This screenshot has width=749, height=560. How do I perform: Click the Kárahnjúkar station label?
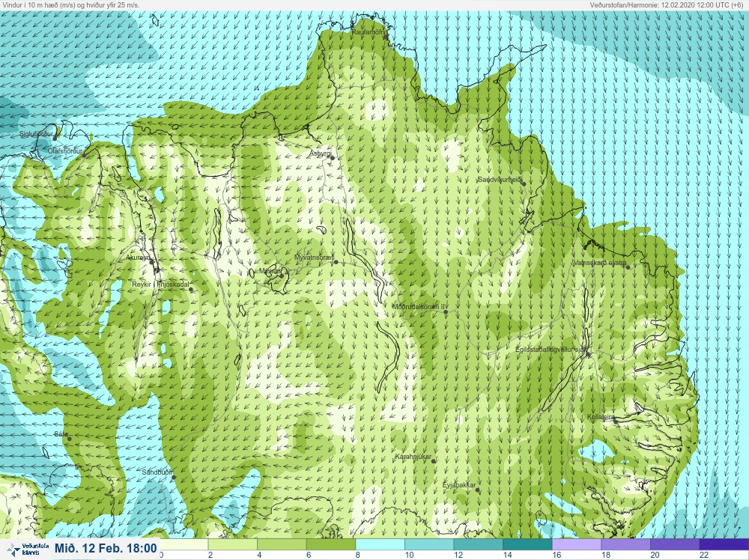pos(413,457)
